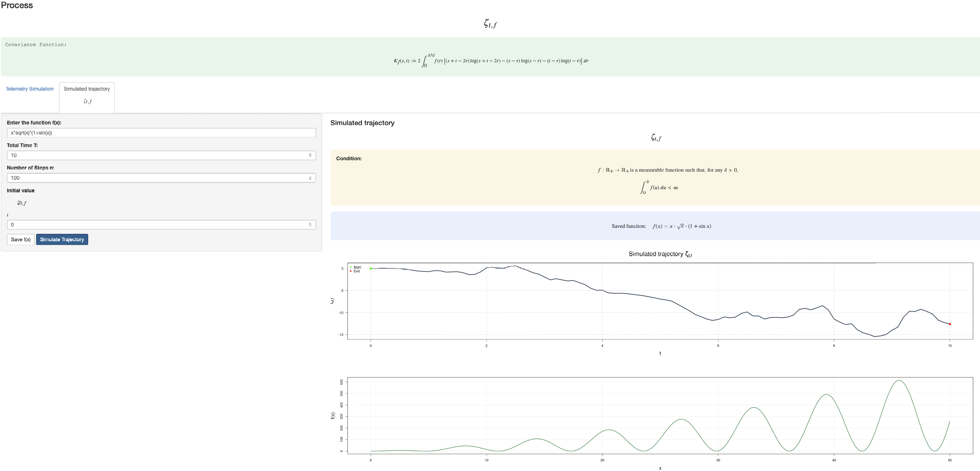Click the End legend entry
The image size is (980, 471).
[356, 271]
